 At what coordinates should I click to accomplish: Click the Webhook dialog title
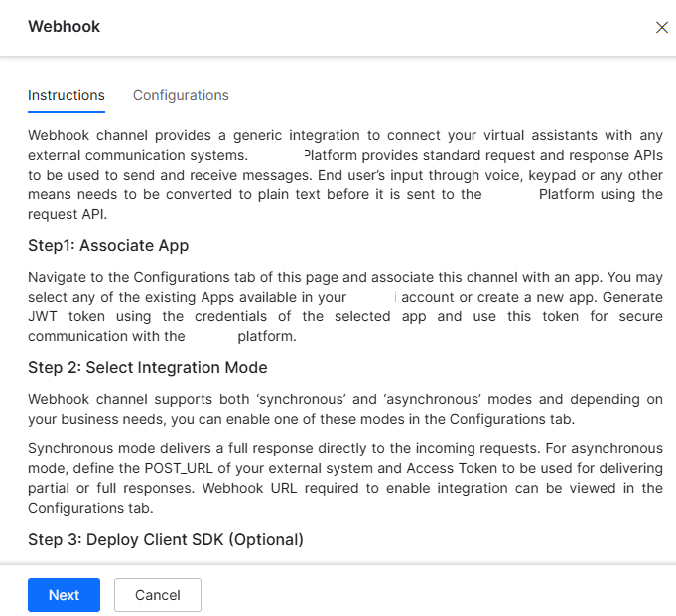tap(64, 27)
